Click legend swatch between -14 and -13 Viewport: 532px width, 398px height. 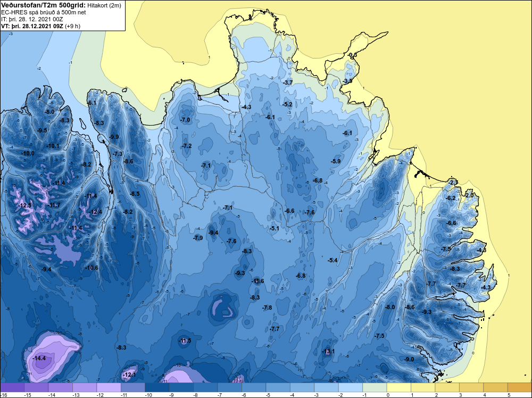[61, 387]
